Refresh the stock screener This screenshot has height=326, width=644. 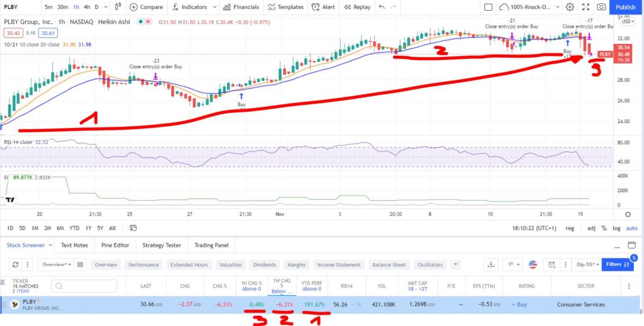pyautogui.click(x=15, y=264)
